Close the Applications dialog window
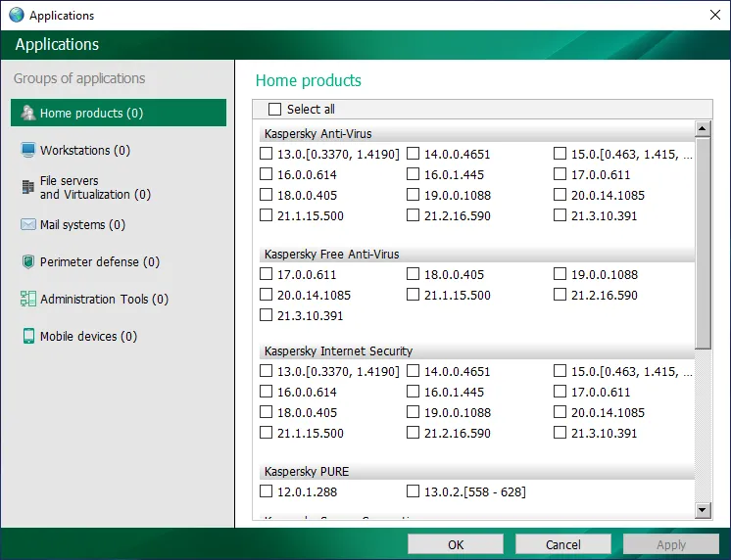Screen dimensions: 731x560 click(714, 15)
